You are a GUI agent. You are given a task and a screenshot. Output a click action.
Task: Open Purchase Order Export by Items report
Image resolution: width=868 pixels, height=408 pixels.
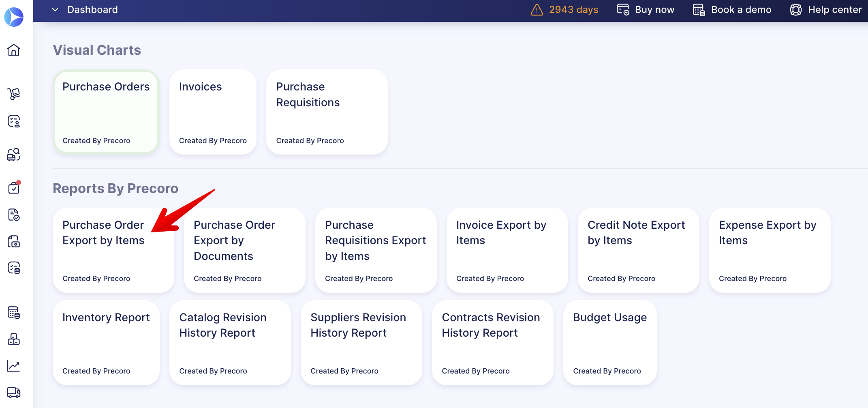pos(113,250)
